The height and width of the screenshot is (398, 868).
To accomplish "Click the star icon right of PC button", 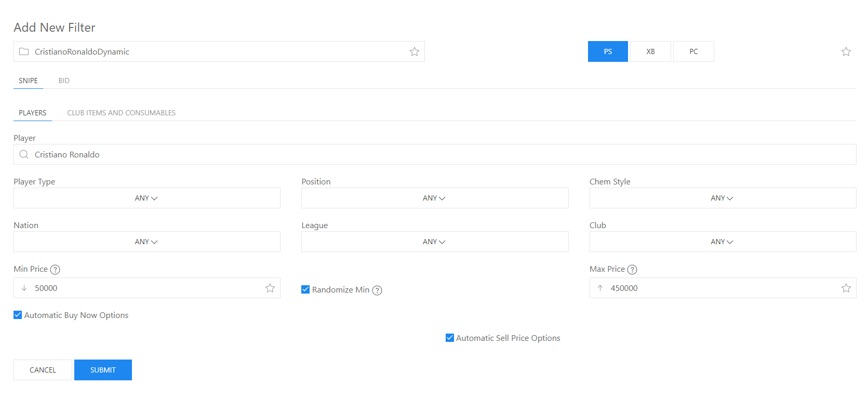I will point(846,51).
